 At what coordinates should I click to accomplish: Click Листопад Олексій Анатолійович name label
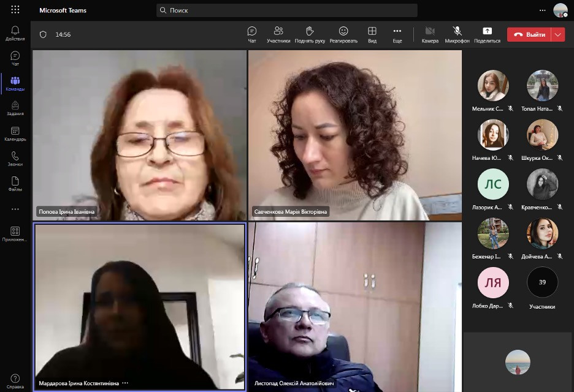click(x=294, y=383)
